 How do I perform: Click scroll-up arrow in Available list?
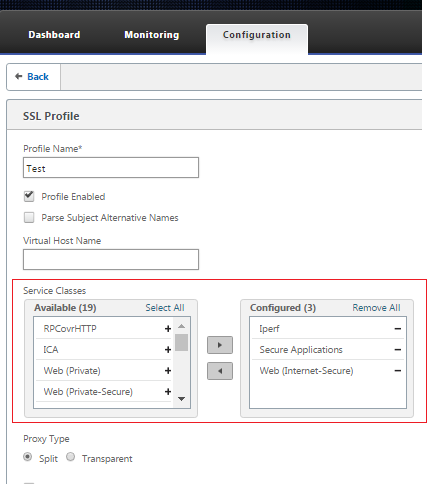pos(181,326)
